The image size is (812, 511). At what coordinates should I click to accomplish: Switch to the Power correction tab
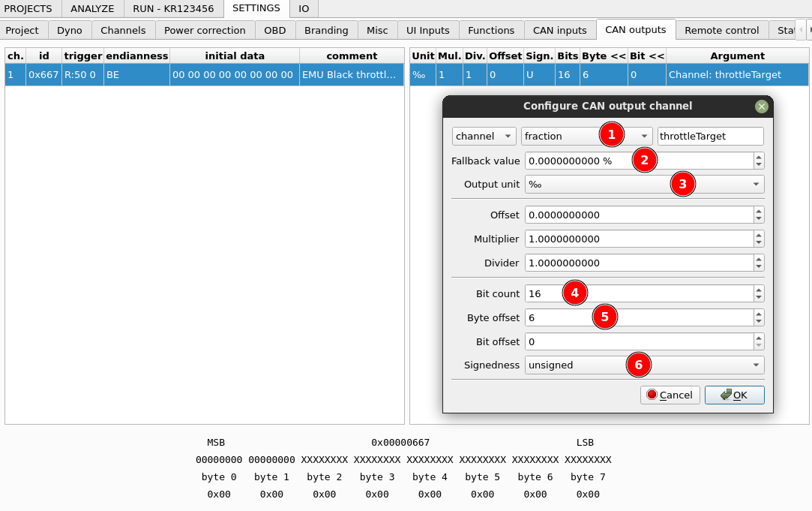[205, 30]
